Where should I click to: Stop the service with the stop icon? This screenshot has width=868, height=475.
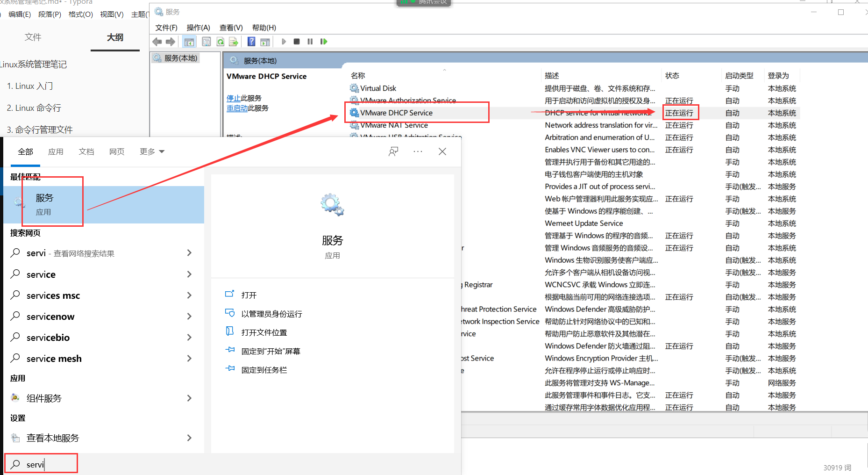(297, 42)
